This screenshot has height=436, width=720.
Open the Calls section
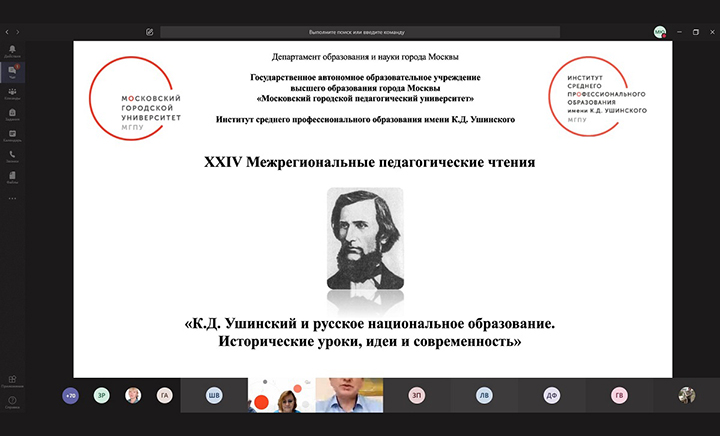(12, 156)
